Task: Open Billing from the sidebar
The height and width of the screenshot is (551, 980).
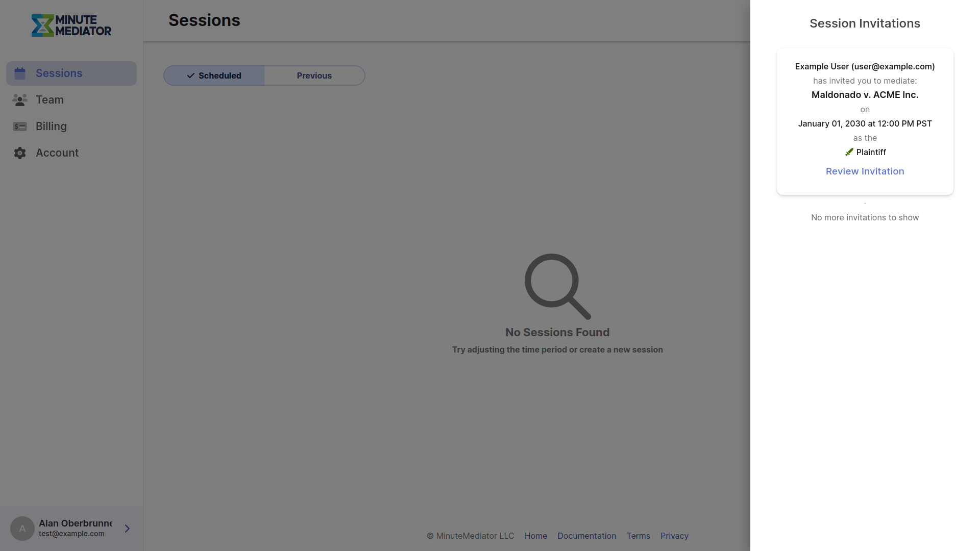Action: pos(51,127)
